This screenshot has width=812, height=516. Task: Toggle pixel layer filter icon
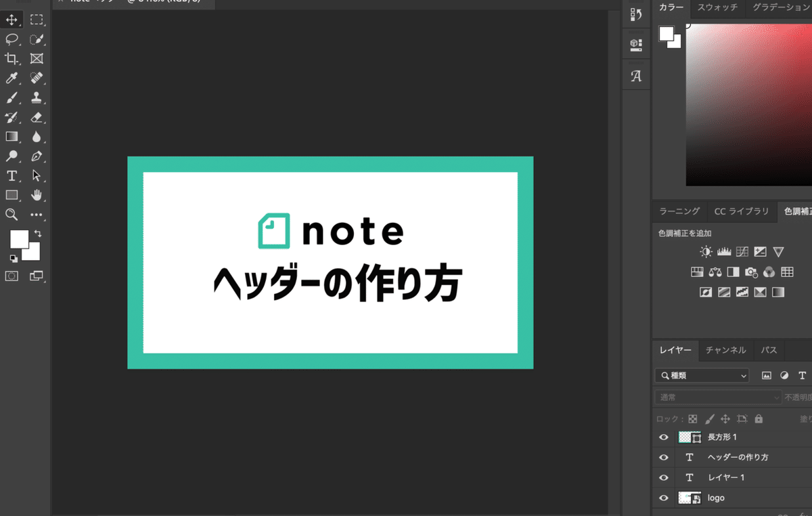767,375
